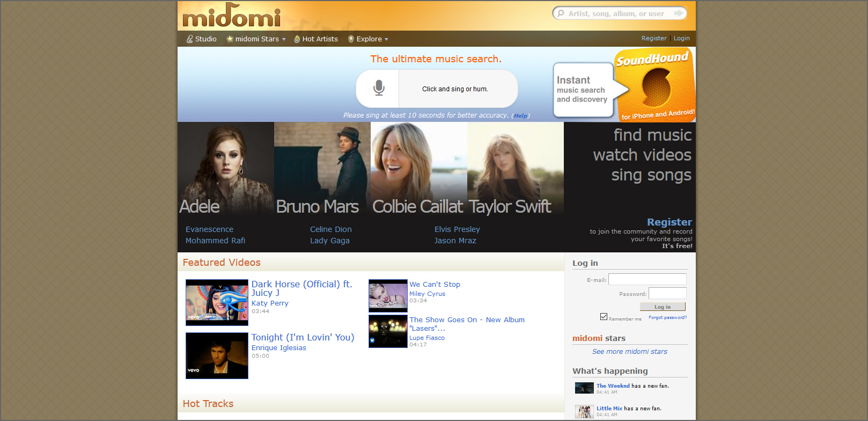The height and width of the screenshot is (421, 868).
Task: Click Register link in top bar
Action: pyautogui.click(x=654, y=38)
